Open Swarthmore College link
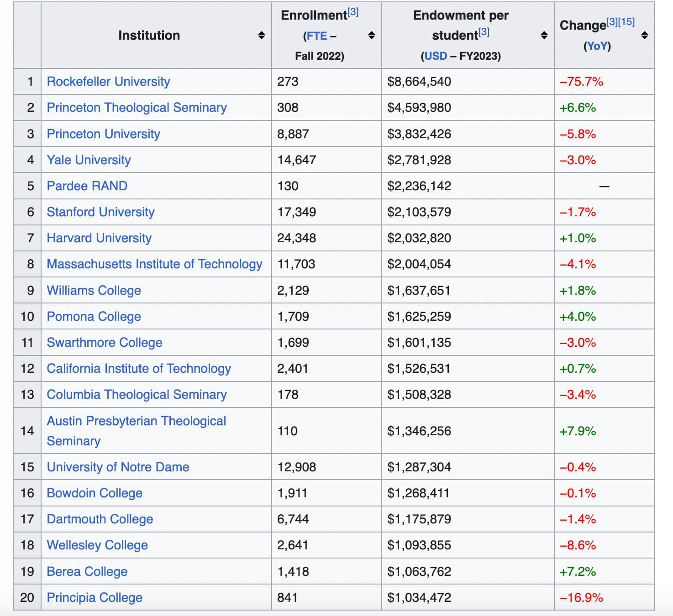The image size is (673, 616). pyautogui.click(x=104, y=343)
